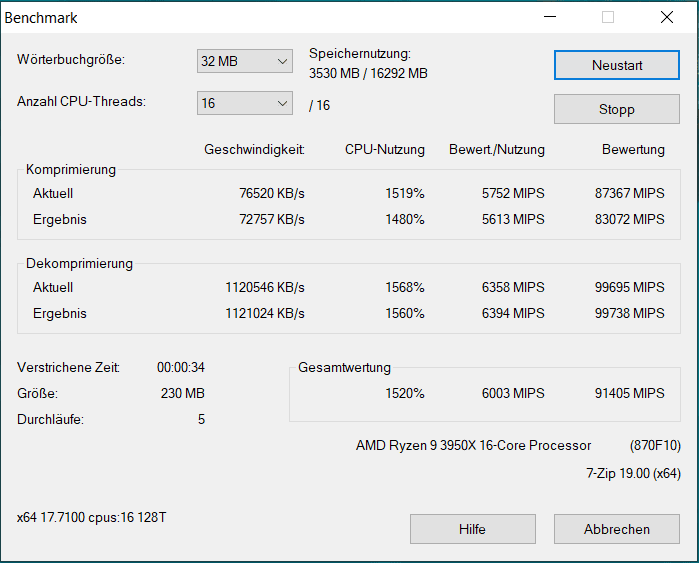Image resolution: width=699 pixels, height=563 pixels.
Task: Click the Bewertung column header
Action: pyautogui.click(x=633, y=149)
